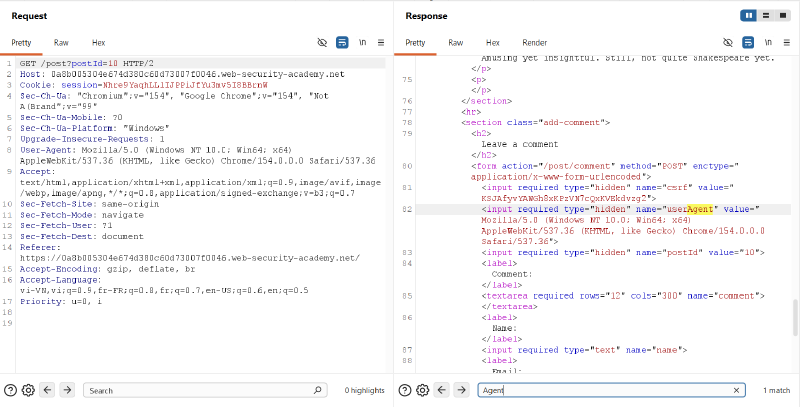This screenshot has width=800, height=407.
Task: Toggle word wrap icon in Request panel
Action: point(342,42)
